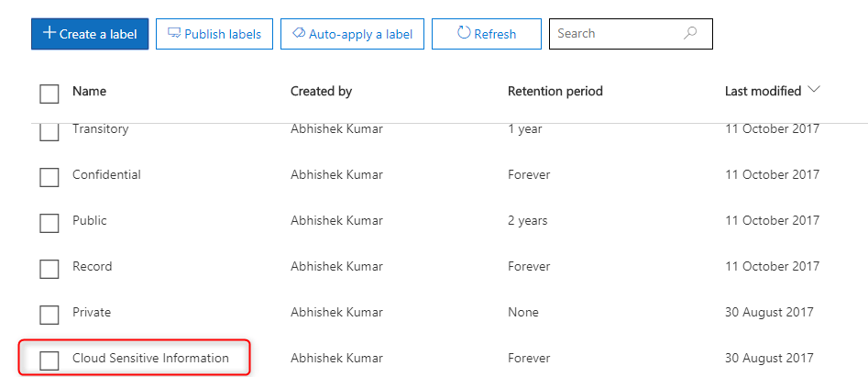Click the circular Refresh arrow icon
The image size is (868, 377).
(464, 33)
